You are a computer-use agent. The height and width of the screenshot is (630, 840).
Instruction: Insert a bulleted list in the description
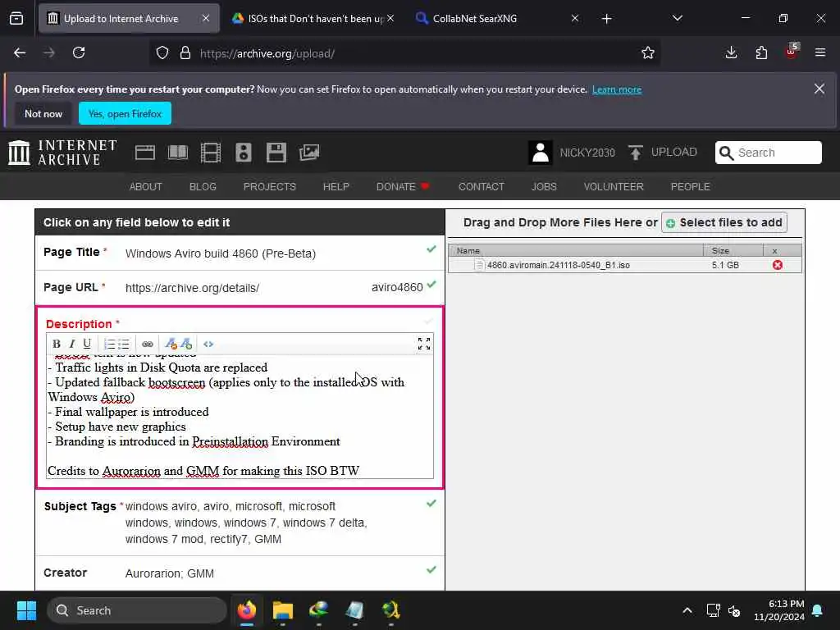click(124, 344)
